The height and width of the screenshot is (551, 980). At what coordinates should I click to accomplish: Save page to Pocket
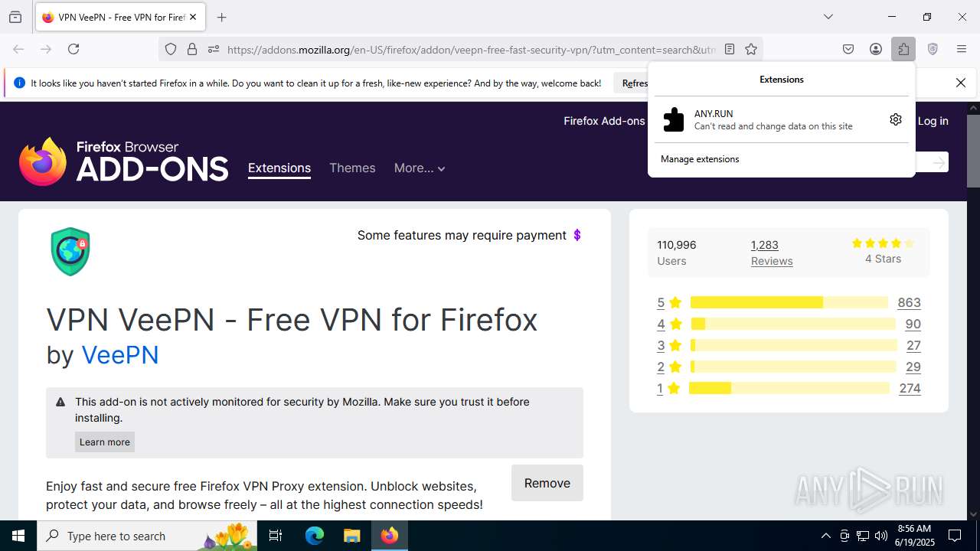[848, 49]
